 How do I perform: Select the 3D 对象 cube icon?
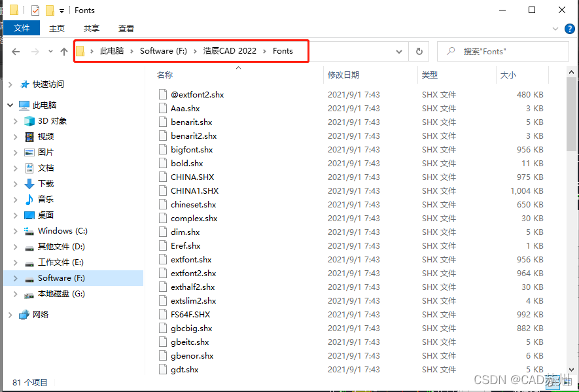coord(29,121)
